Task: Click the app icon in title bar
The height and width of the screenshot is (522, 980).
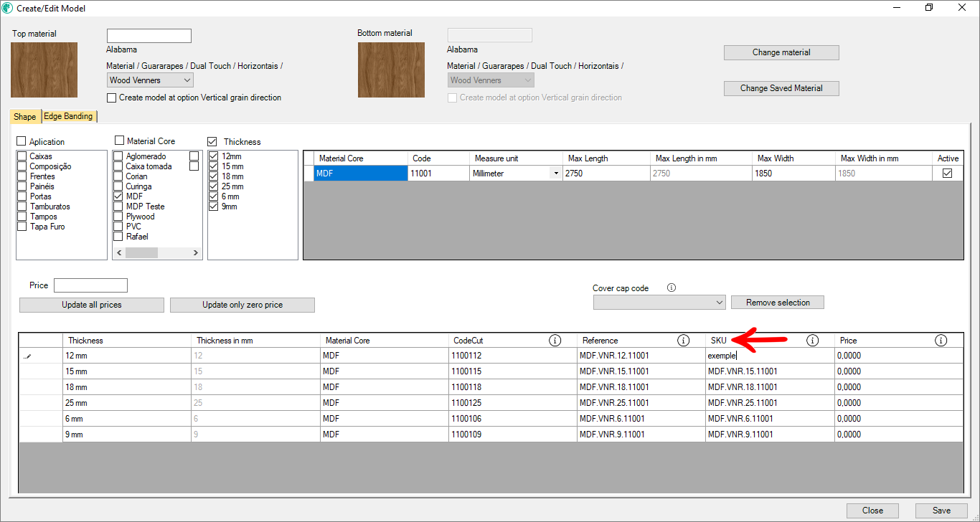Action: pos(8,8)
